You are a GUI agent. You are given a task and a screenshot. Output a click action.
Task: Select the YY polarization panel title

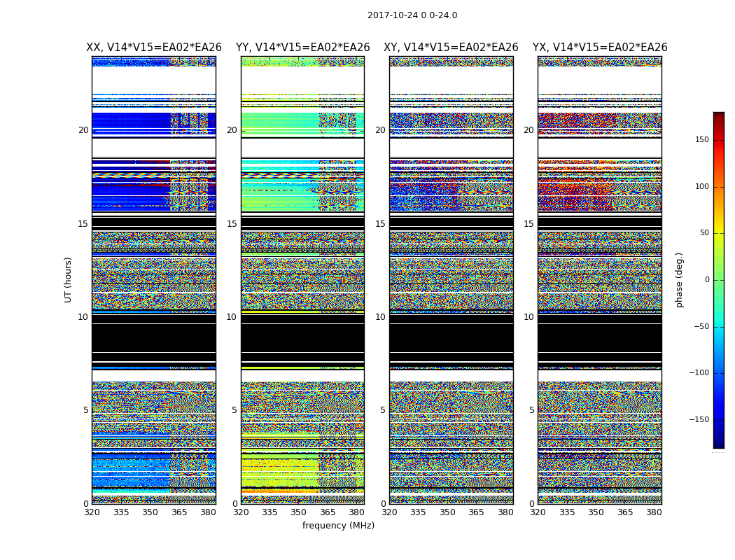tap(302, 48)
